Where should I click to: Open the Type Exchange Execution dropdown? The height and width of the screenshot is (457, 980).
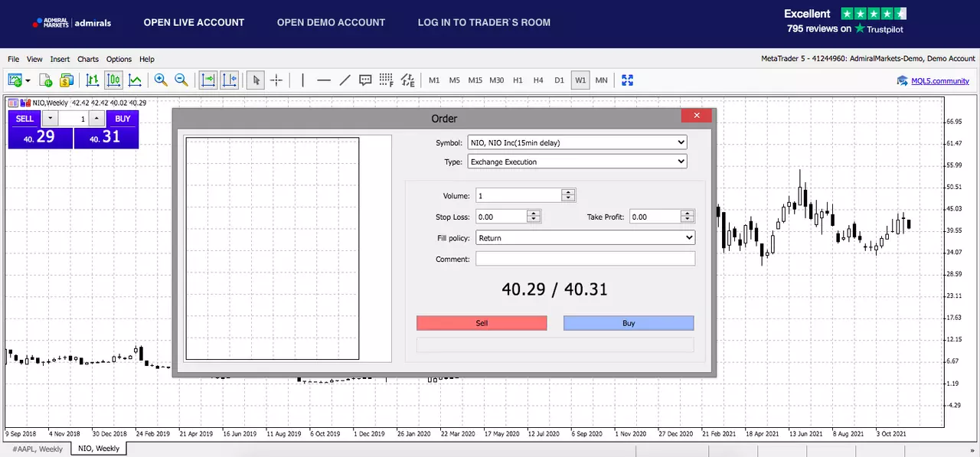tap(577, 162)
